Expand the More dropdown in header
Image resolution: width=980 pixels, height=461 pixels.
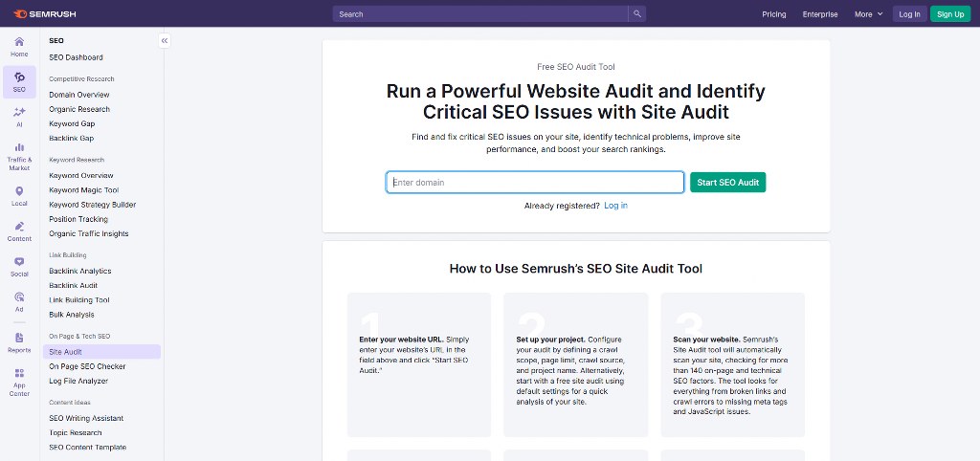(868, 13)
